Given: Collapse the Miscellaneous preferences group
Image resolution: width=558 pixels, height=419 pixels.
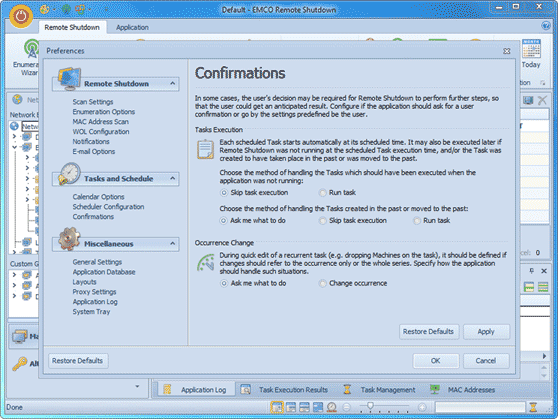Looking at the screenshot, I should tap(173, 243).
